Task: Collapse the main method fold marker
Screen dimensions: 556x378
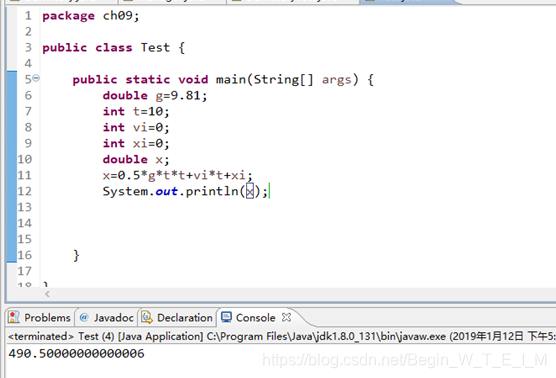Action: pyautogui.click(x=36, y=78)
